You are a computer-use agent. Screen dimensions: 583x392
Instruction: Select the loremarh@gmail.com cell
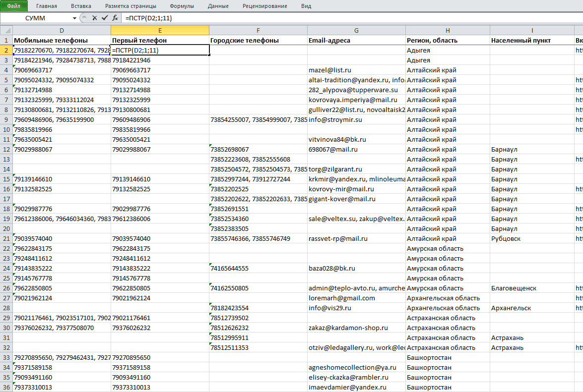[x=356, y=298]
